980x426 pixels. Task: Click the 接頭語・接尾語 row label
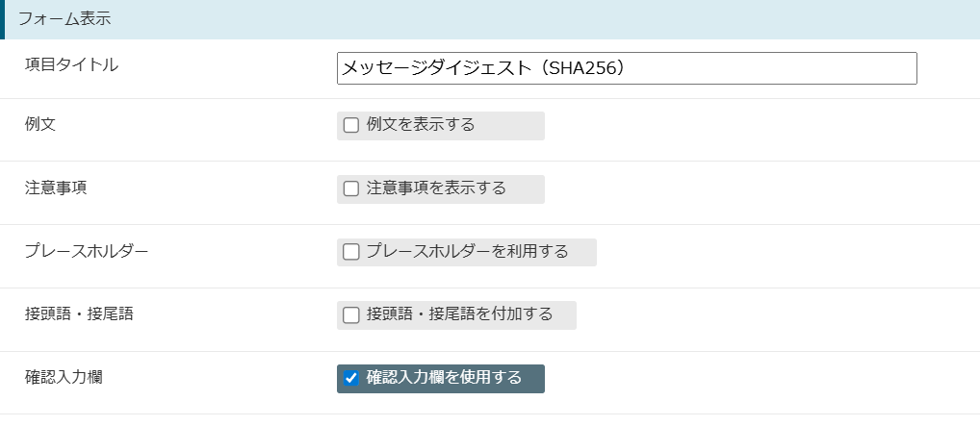79,313
